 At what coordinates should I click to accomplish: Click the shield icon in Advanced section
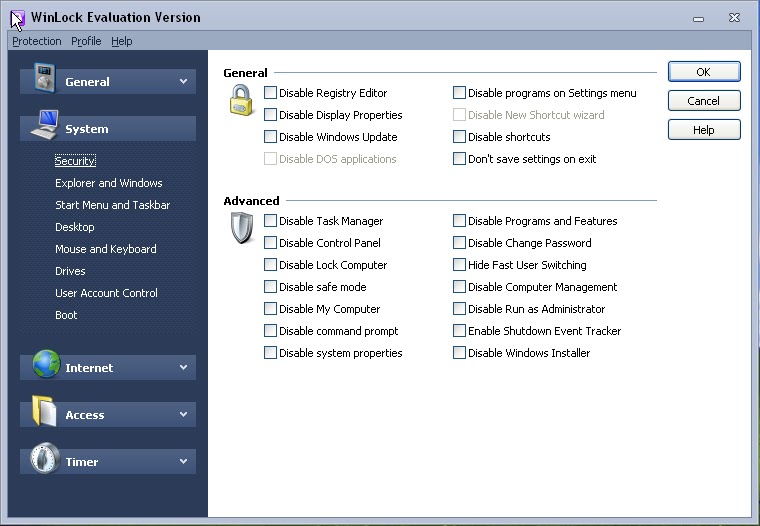pyautogui.click(x=242, y=227)
